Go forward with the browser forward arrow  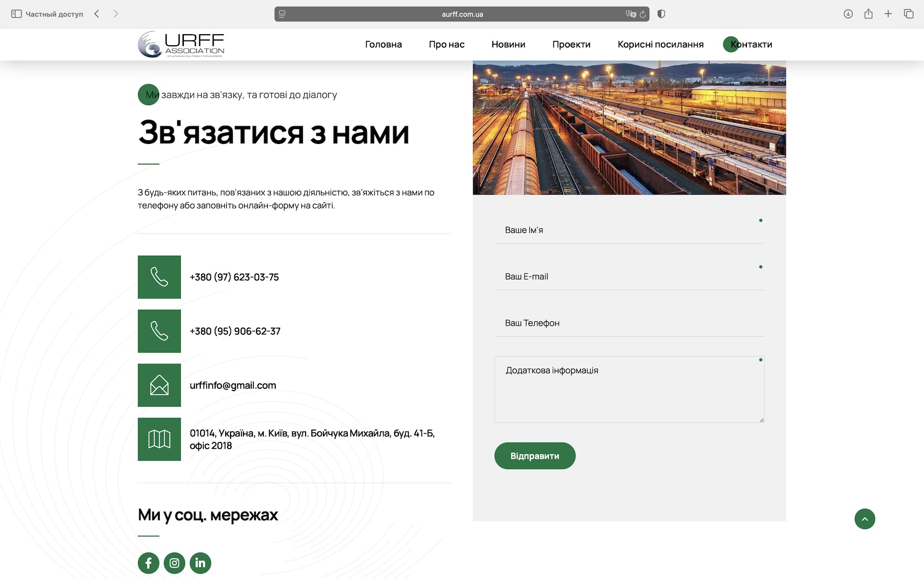pos(115,14)
